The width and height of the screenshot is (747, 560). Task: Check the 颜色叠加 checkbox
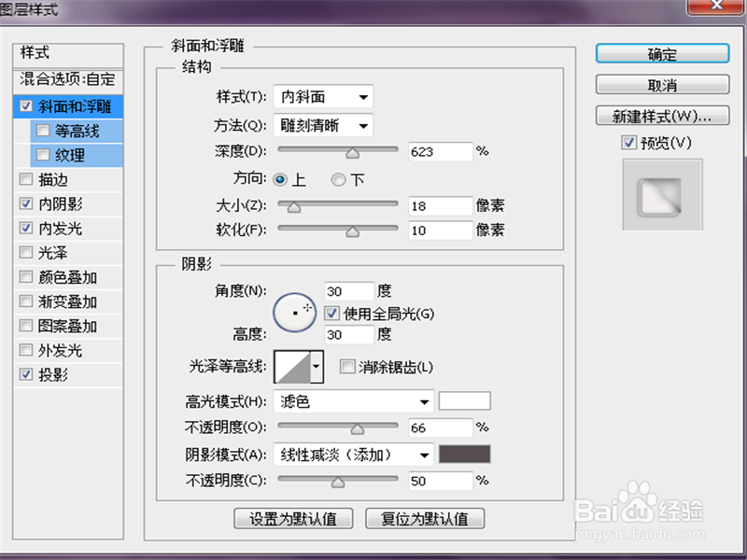pyautogui.click(x=26, y=276)
